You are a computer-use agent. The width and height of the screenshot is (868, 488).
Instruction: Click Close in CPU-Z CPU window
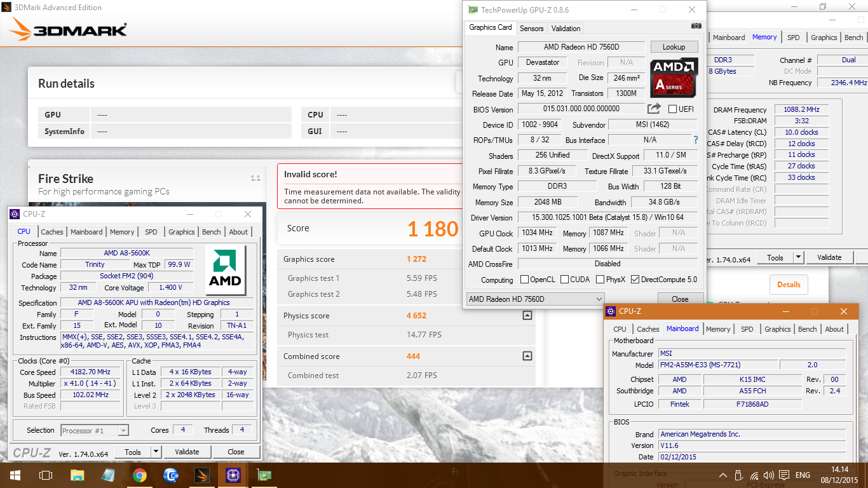click(x=236, y=452)
